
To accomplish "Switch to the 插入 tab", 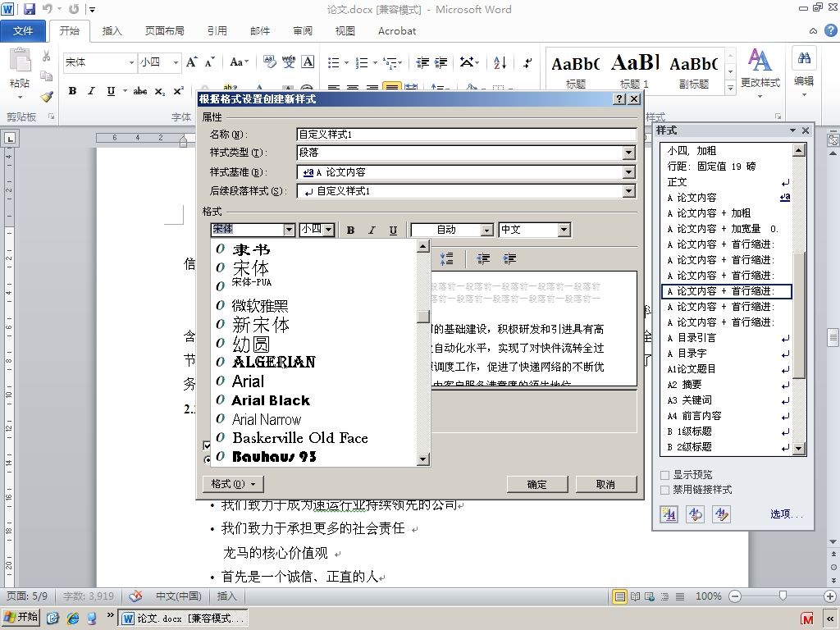I will point(112,31).
